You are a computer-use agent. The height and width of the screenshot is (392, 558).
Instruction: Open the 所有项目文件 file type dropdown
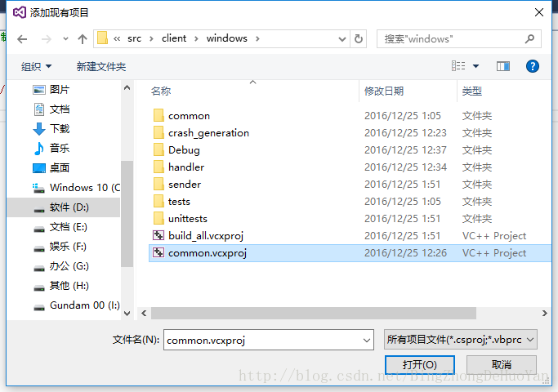point(461,340)
